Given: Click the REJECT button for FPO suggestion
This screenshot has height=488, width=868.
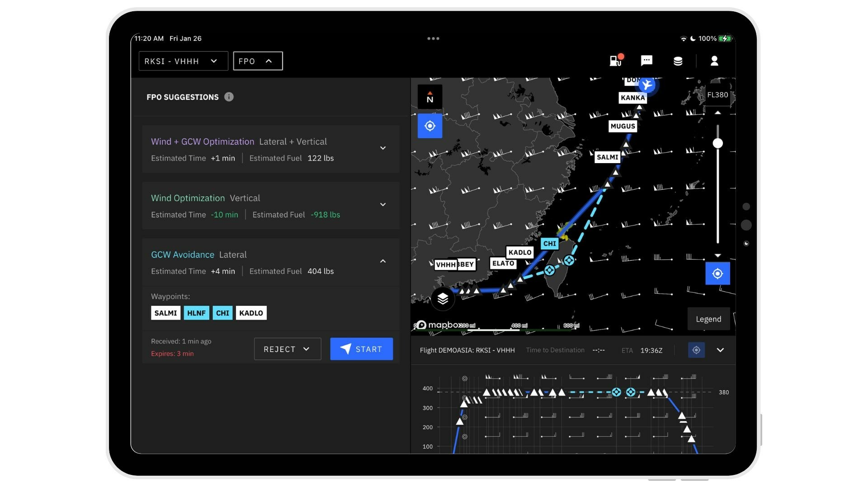Looking at the screenshot, I should click(x=287, y=348).
